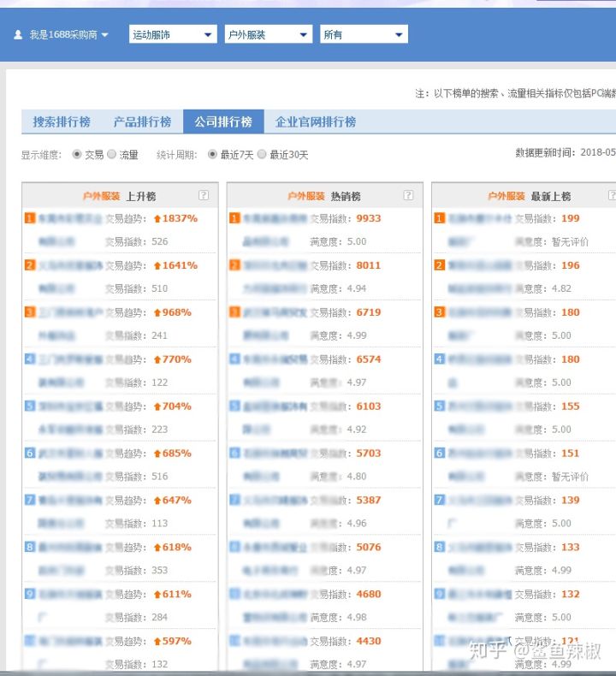This screenshot has width=616, height=676.
Task: Click the 上升榜 panel heading
Action: [x=120, y=196]
